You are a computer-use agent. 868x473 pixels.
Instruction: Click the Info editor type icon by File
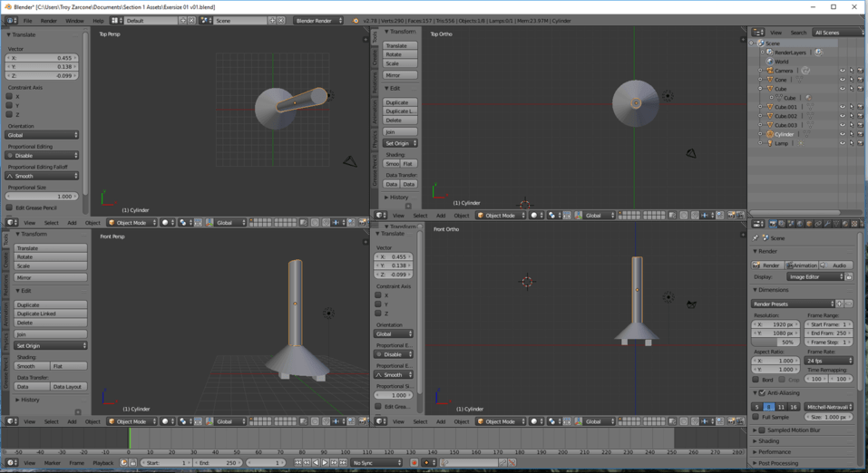(x=10, y=20)
